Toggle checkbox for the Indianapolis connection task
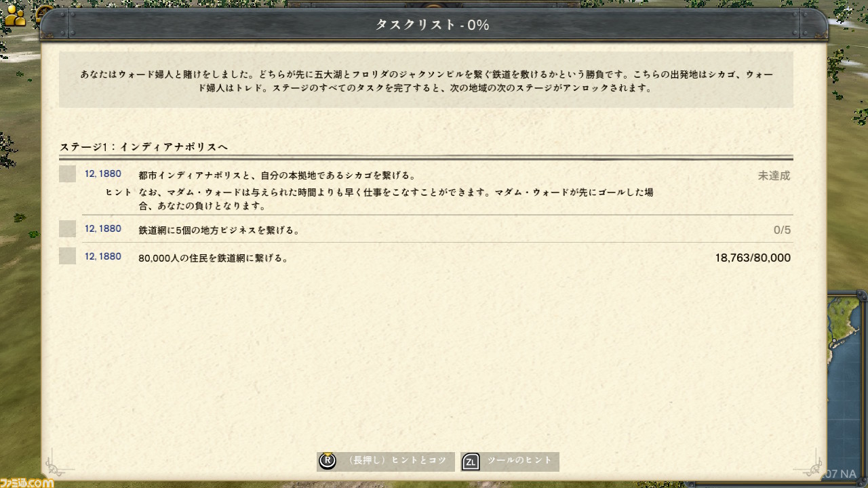The width and height of the screenshot is (868, 488). click(67, 174)
